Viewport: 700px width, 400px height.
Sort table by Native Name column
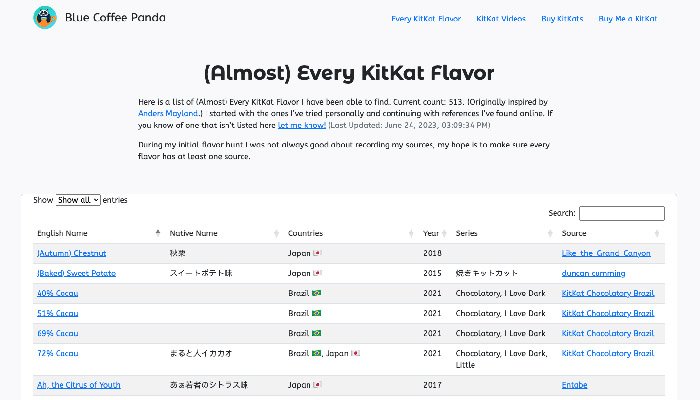(x=223, y=233)
